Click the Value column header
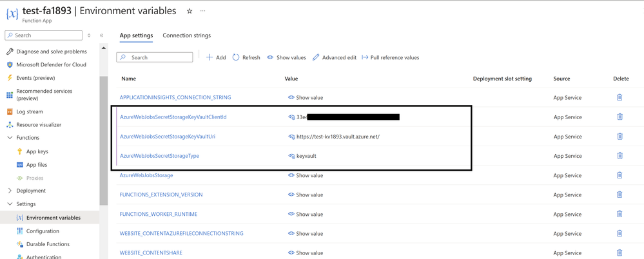The width and height of the screenshot is (644, 259). 291,79
